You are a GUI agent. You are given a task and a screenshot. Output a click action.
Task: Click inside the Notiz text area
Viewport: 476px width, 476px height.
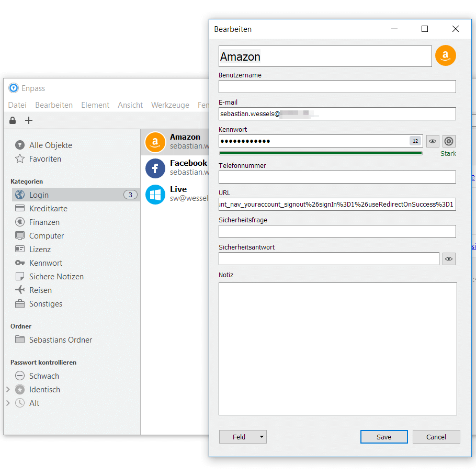coord(338,349)
